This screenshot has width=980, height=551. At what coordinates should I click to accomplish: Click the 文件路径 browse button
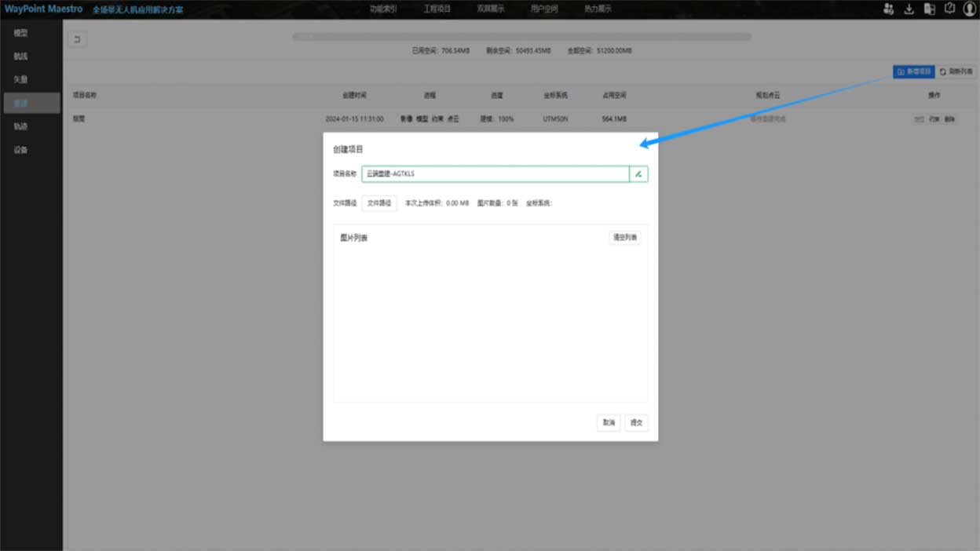click(379, 203)
